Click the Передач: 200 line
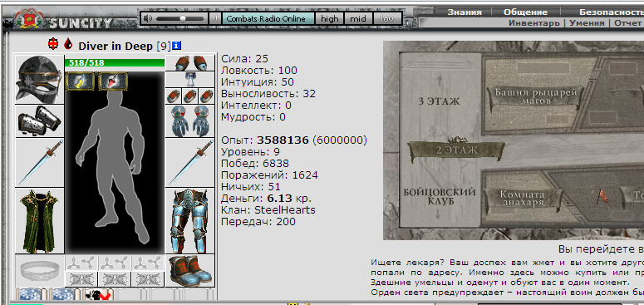The width and height of the screenshot is (644, 305). [x=258, y=222]
